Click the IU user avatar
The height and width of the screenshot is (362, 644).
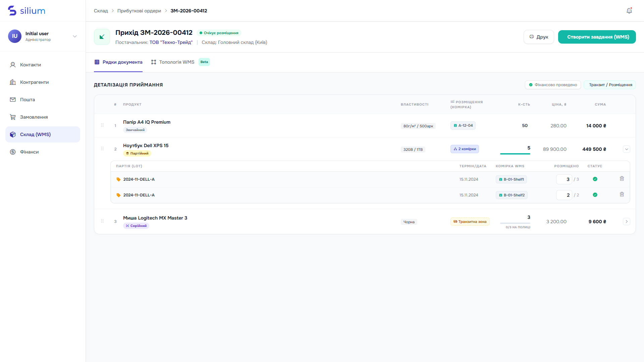coord(15,36)
